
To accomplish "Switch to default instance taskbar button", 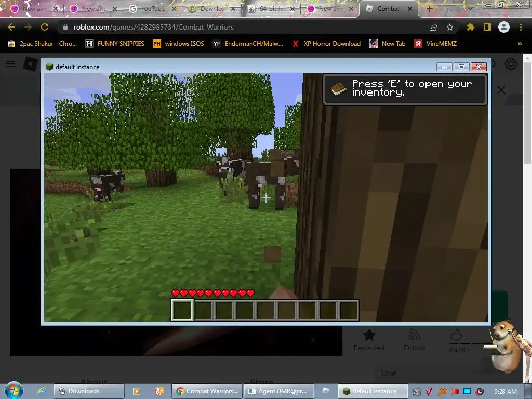I will click(373, 391).
